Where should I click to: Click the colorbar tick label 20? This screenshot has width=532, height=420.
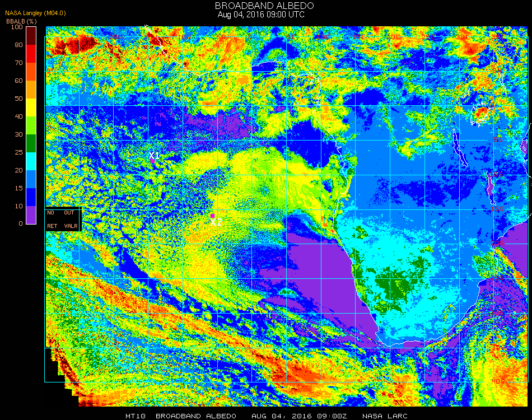(x=18, y=170)
